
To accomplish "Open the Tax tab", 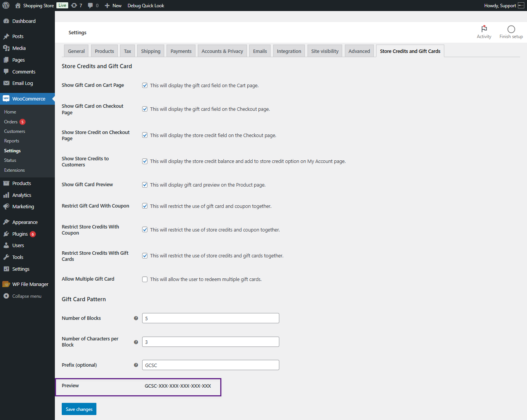I will coord(128,51).
